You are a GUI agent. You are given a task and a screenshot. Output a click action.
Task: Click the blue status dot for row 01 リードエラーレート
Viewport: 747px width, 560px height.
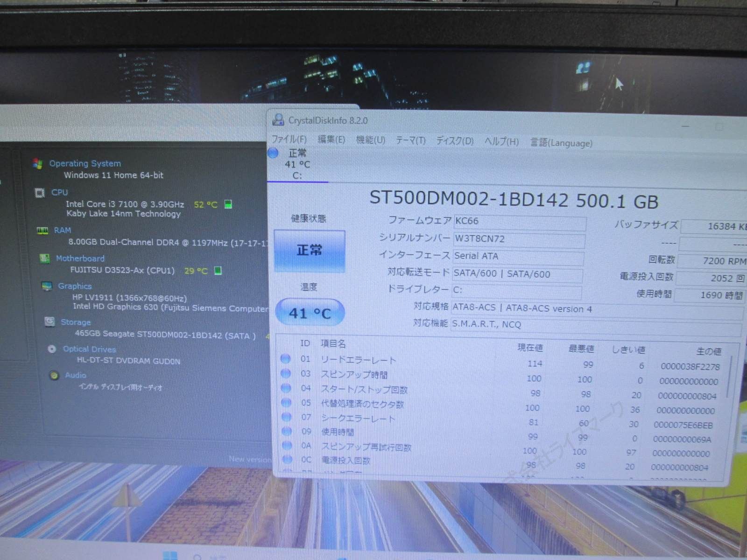tap(286, 358)
